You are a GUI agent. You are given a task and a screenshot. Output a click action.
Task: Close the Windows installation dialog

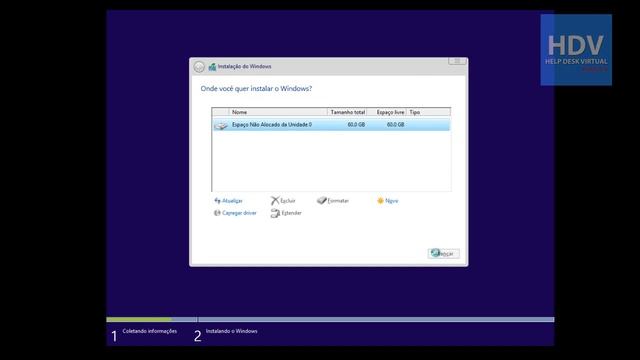(x=457, y=61)
